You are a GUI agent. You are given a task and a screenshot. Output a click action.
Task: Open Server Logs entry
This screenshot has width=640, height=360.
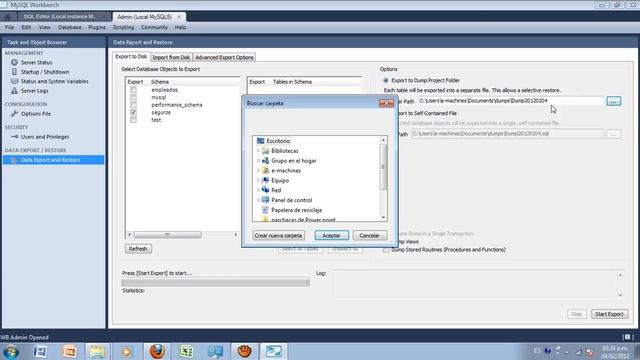point(34,91)
